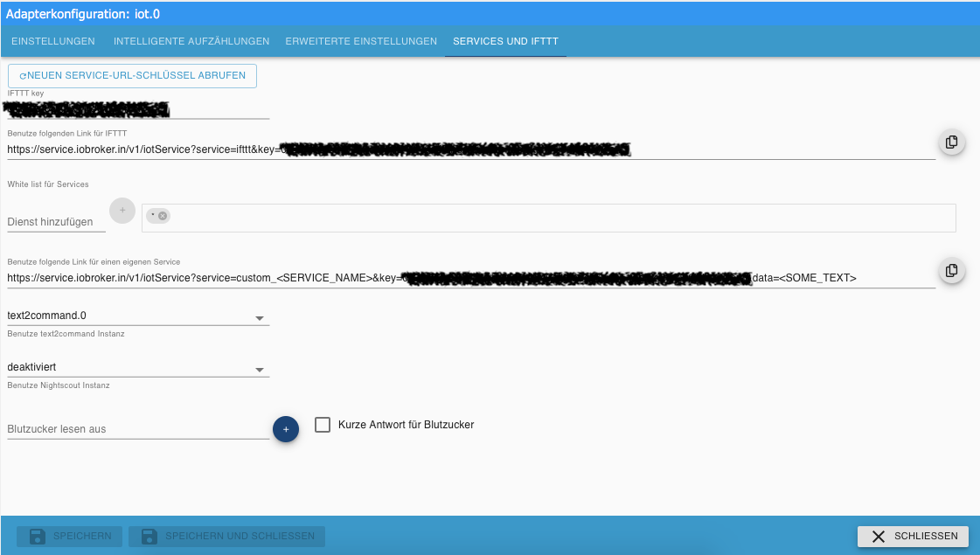
Task: Select the Services und IFTTT tab
Action: pyautogui.click(x=505, y=41)
